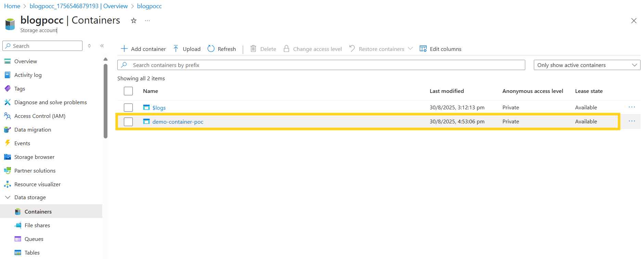
Task: Open the more options ellipsis beside title
Action: click(x=147, y=21)
